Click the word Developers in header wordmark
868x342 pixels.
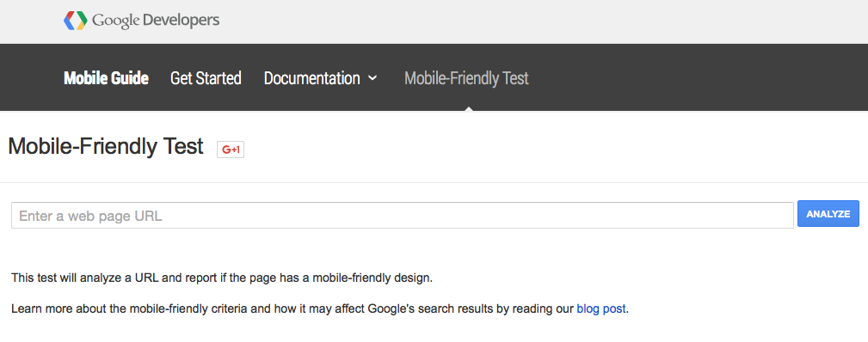click(181, 21)
